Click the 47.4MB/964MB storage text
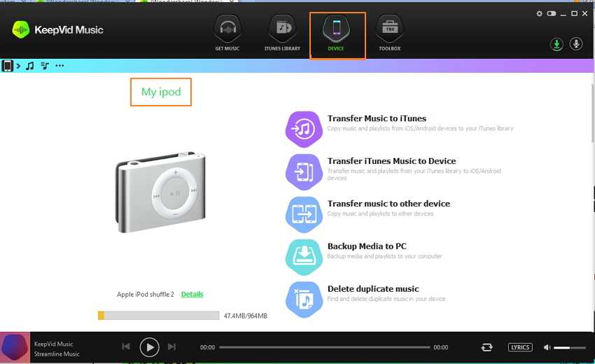This screenshot has height=364, width=595. [246, 316]
